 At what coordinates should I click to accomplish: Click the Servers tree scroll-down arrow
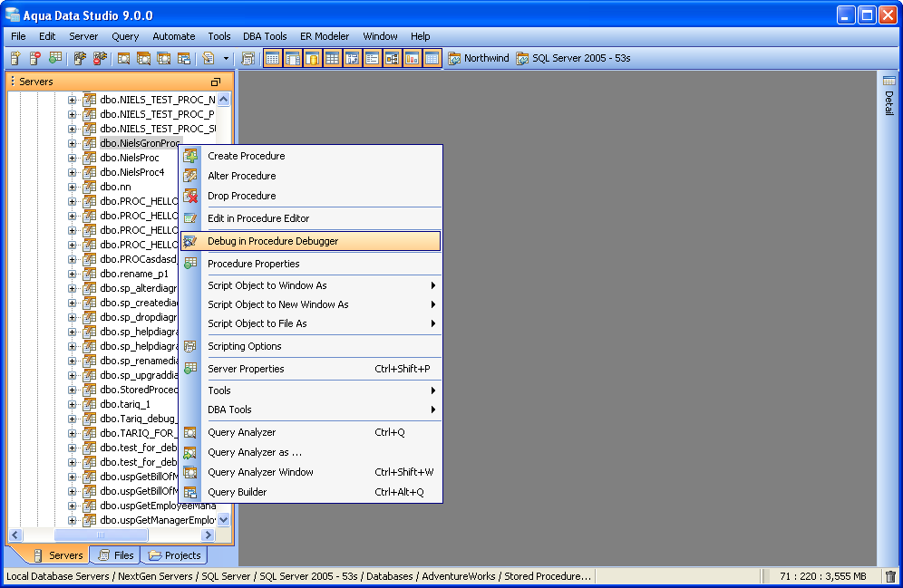click(x=223, y=519)
